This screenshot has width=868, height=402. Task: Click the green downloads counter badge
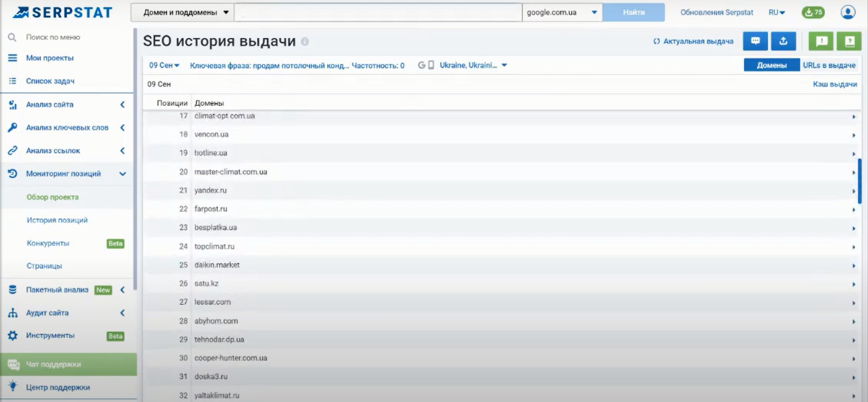coord(813,12)
